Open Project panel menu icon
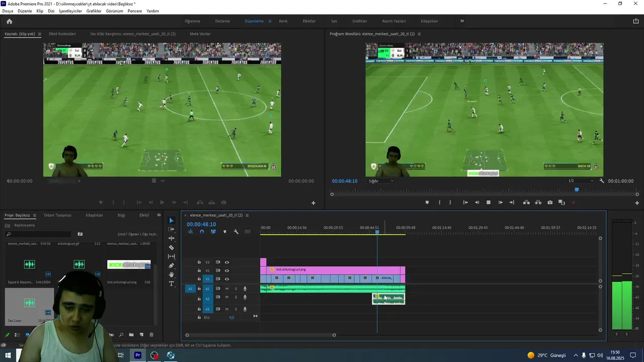Viewport: 644px width, 362px height. click(x=34, y=215)
